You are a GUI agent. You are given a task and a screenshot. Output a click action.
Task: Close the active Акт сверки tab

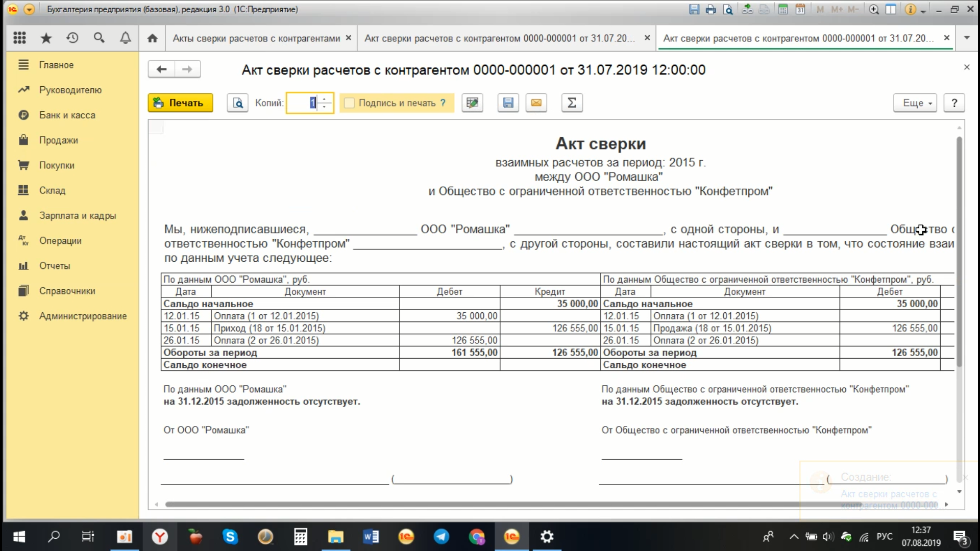(947, 38)
